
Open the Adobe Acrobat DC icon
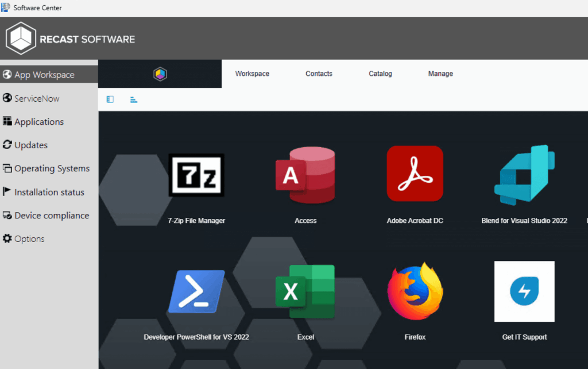coord(415,174)
